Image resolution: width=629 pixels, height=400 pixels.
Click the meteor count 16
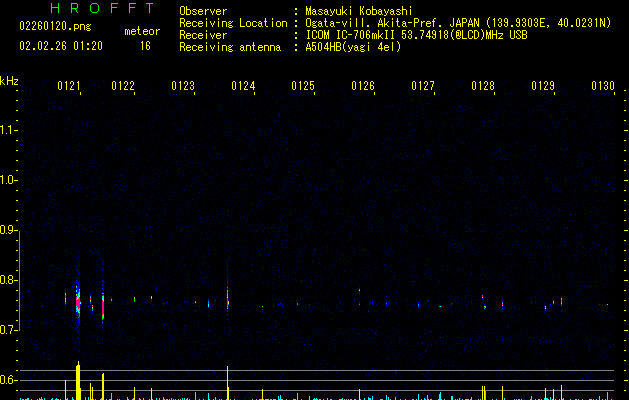[x=145, y=46]
